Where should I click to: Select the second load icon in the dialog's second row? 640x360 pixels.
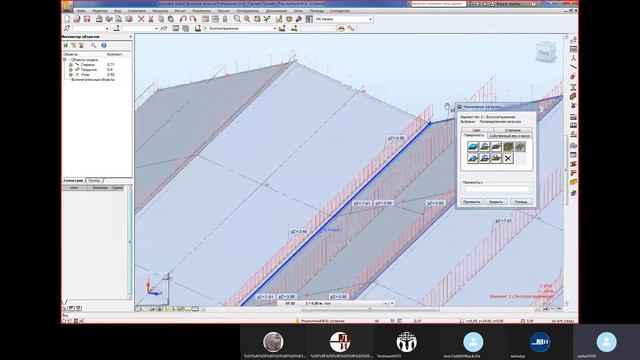click(x=484, y=158)
